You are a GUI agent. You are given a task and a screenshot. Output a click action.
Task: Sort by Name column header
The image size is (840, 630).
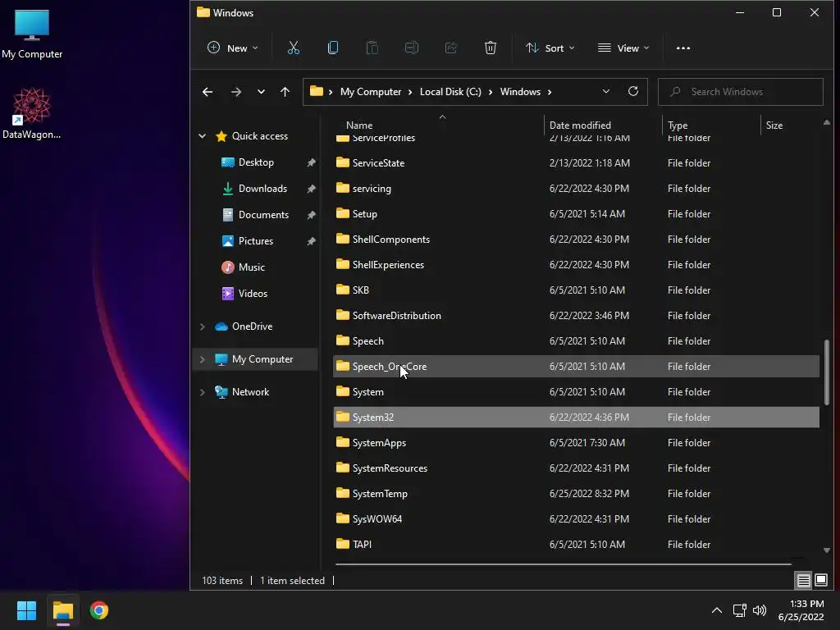(359, 126)
